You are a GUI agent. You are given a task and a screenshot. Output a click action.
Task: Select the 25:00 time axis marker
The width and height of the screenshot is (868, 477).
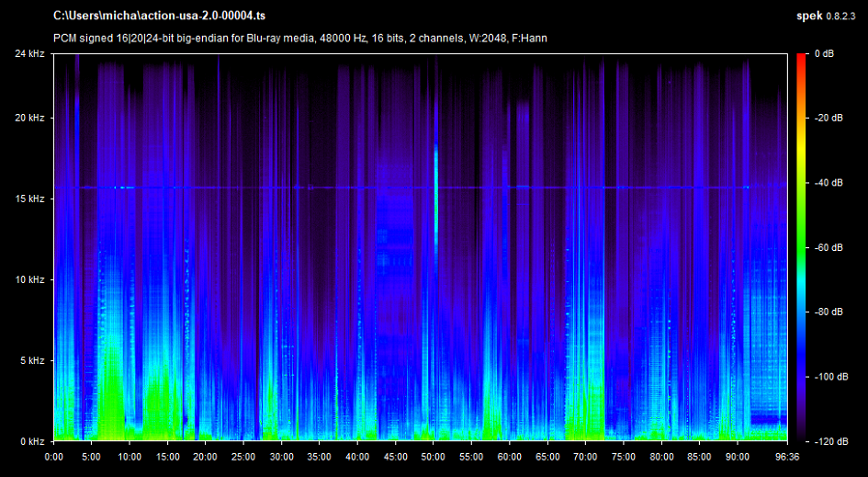pos(243,456)
